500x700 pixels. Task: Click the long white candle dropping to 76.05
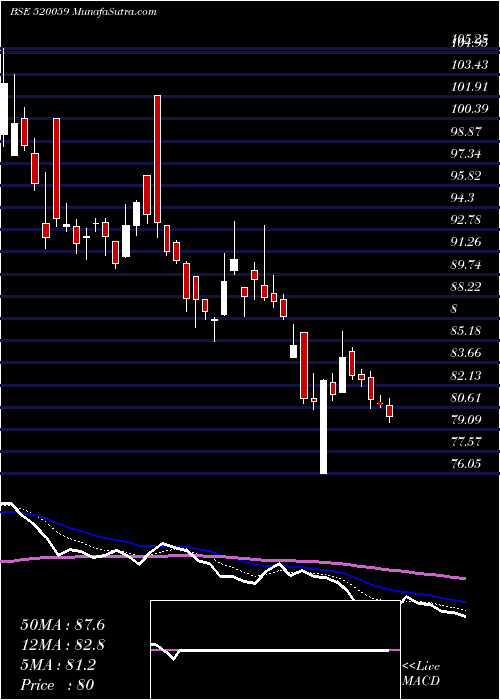(x=323, y=427)
